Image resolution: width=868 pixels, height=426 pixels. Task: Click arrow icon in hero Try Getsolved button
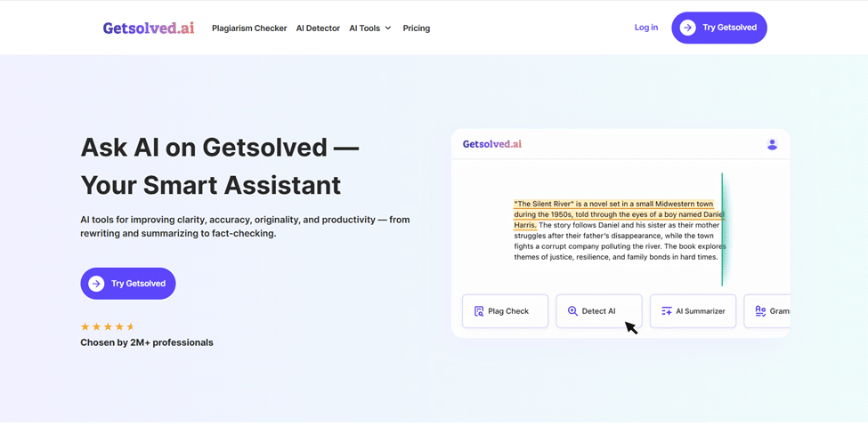[x=96, y=284]
